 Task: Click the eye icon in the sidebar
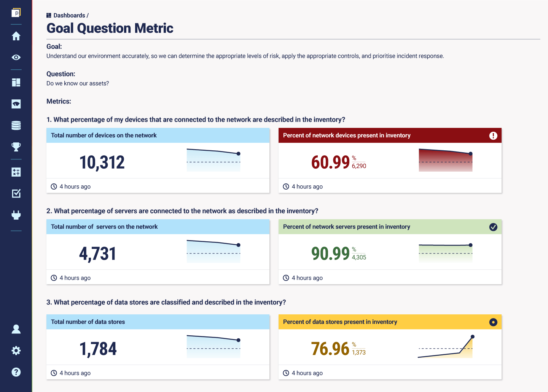coord(16,57)
